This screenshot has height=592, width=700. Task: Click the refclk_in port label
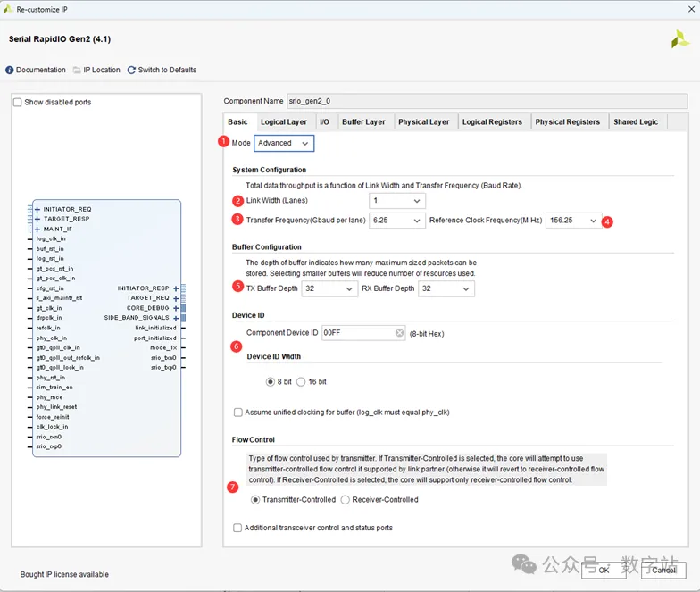pos(48,329)
